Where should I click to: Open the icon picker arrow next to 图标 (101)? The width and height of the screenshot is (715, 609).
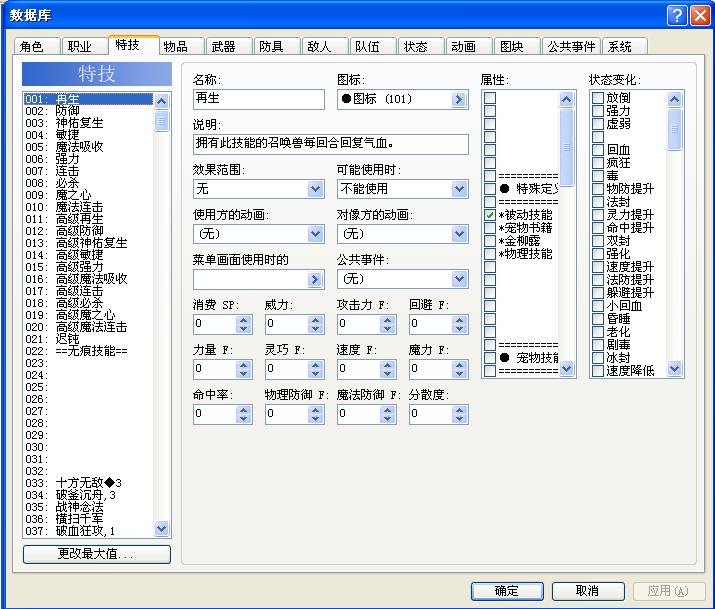(x=459, y=99)
